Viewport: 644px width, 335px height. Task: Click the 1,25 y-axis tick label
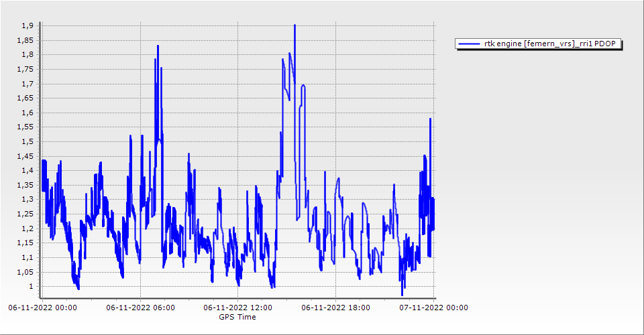25,214
